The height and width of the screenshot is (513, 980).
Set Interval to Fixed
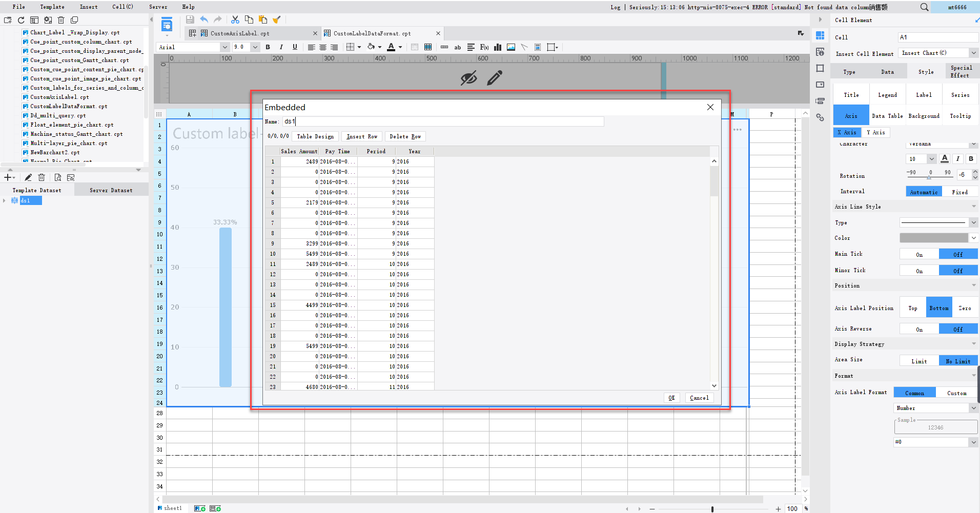point(961,192)
